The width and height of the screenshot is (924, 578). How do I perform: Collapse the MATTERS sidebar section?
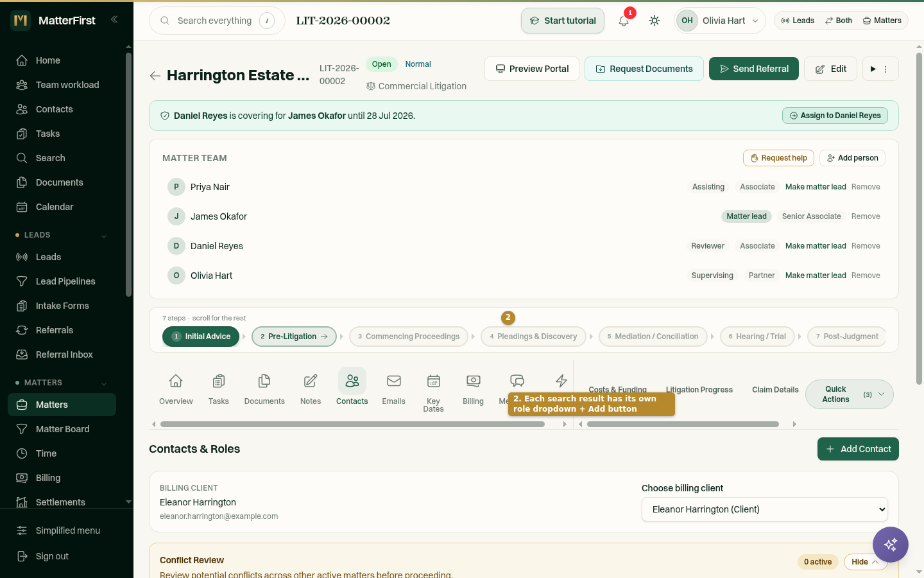pos(62,383)
